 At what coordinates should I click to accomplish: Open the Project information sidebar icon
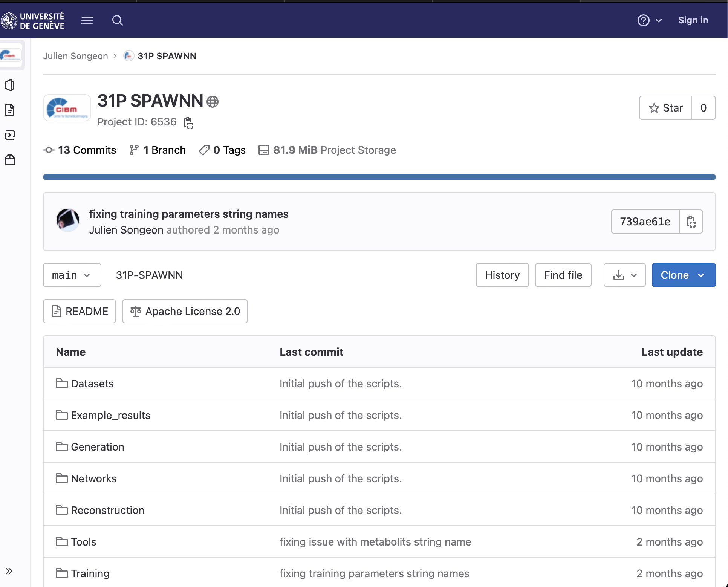click(10, 85)
